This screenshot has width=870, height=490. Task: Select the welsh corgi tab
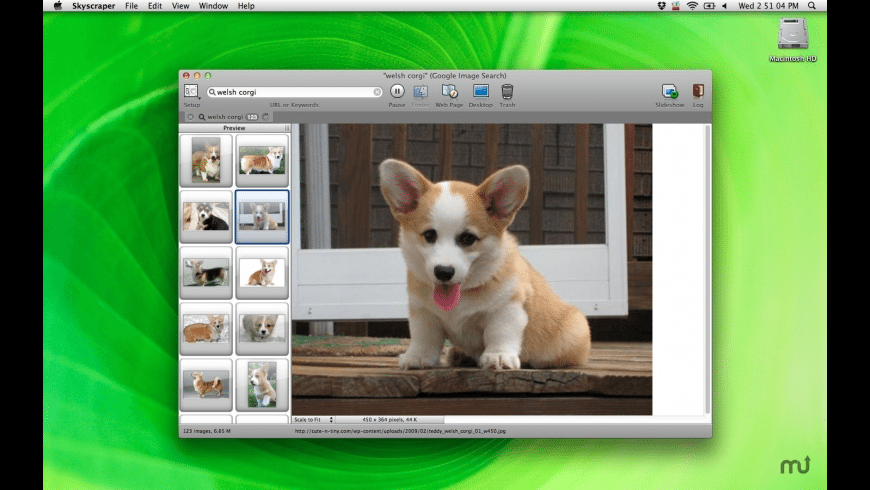click(225, 117)
